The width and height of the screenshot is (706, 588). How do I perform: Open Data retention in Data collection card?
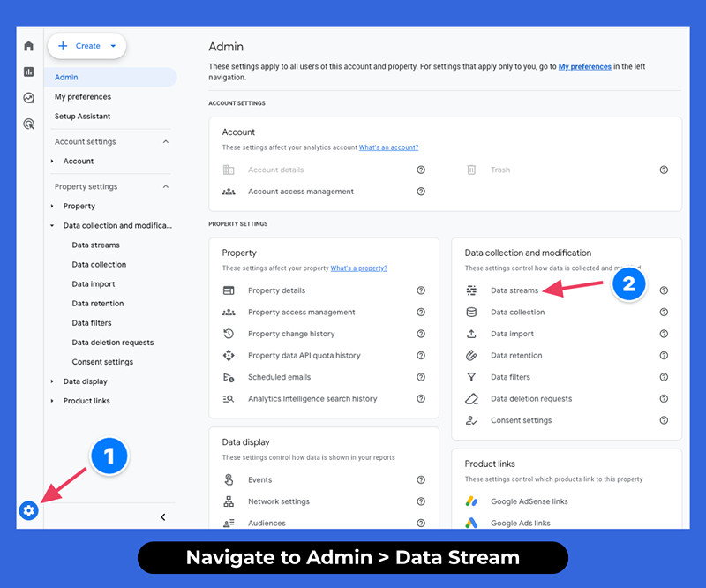pos(516,356)
